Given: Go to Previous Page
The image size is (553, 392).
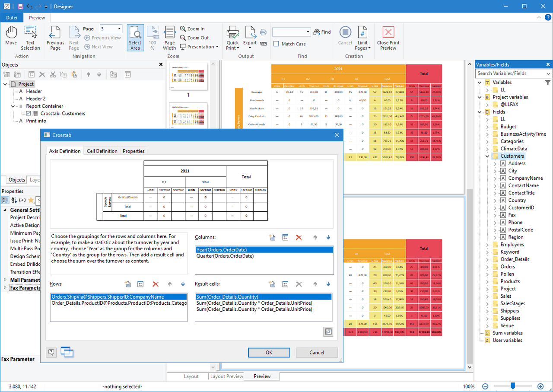Looking at the screenshot, I should [55, 38].
